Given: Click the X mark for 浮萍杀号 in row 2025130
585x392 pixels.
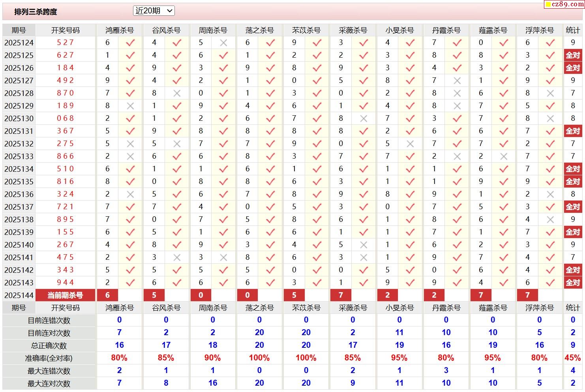Looking at the screenshot, I should click(x=550, y=118).
